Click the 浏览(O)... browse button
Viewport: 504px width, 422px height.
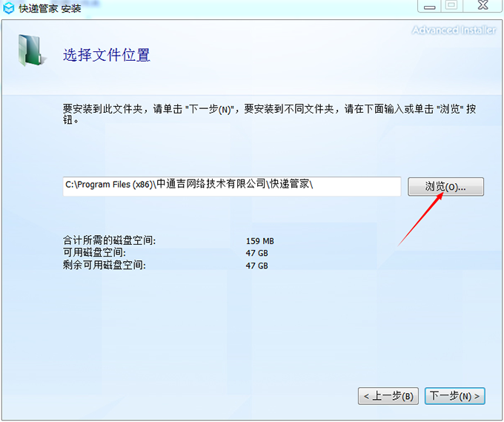(x=445, y=187)
